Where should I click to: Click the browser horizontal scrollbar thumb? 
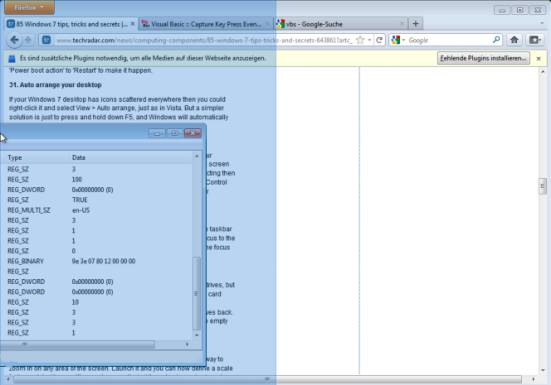pos(267,379)
